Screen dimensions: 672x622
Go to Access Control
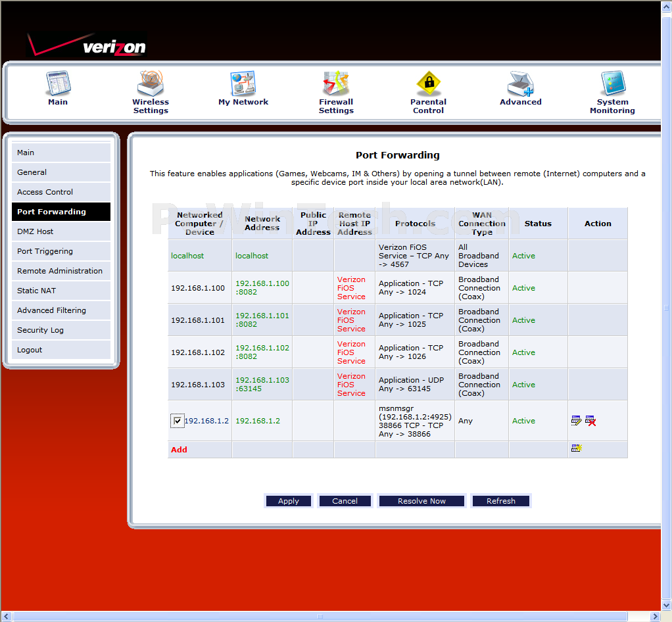(x=61, y=192)
